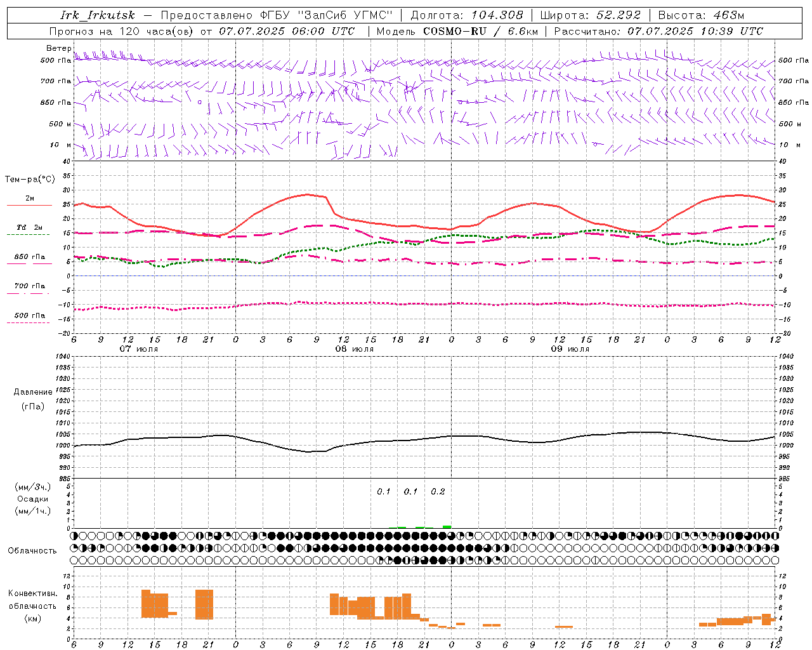The image size is (812, 650).
Task: Click the 'Тем-ра(°C)' temperature axis label
Action: point(30,180)
